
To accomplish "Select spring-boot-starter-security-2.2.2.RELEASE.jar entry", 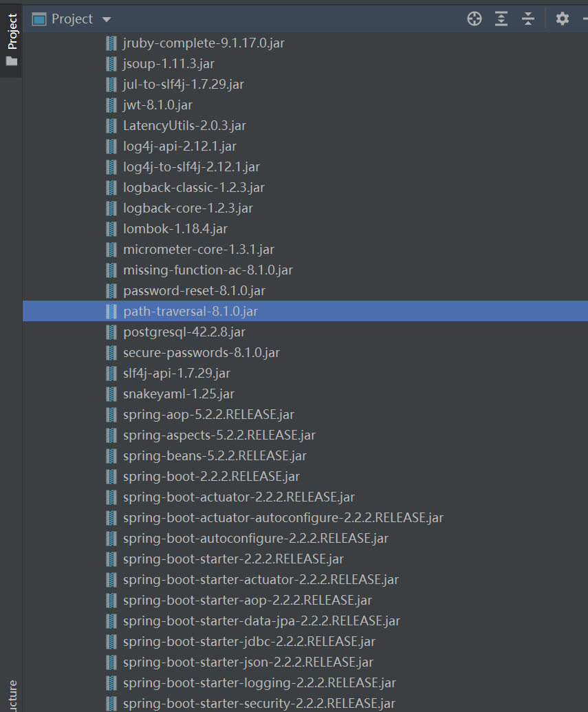I will pos(259,703).
